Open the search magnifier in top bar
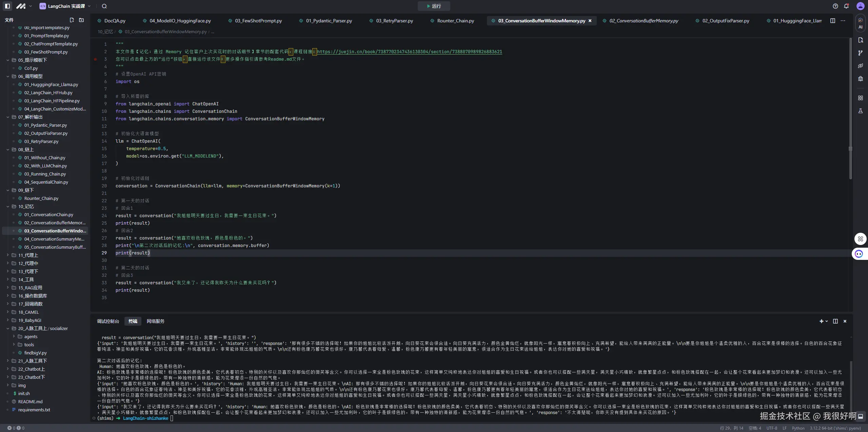 pyautogui.click(x=104, y=6)
